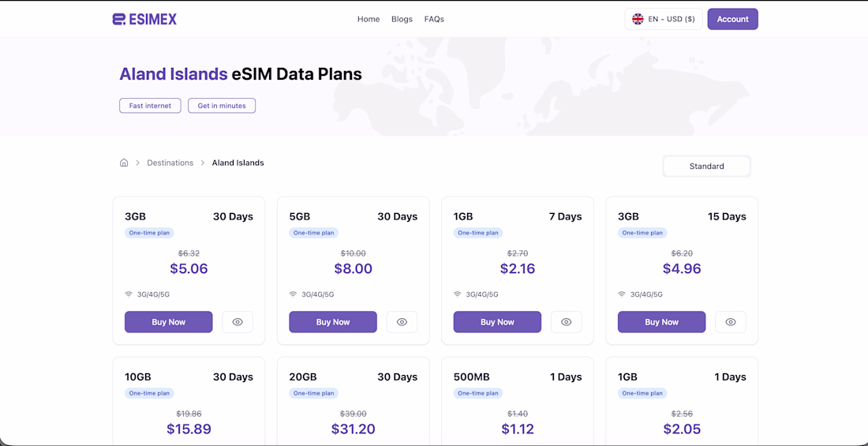The width and height of the screenshot is (868, 446).
Task: Buy the 1GB 7 Days plan
Action: [x=497, y=322]
